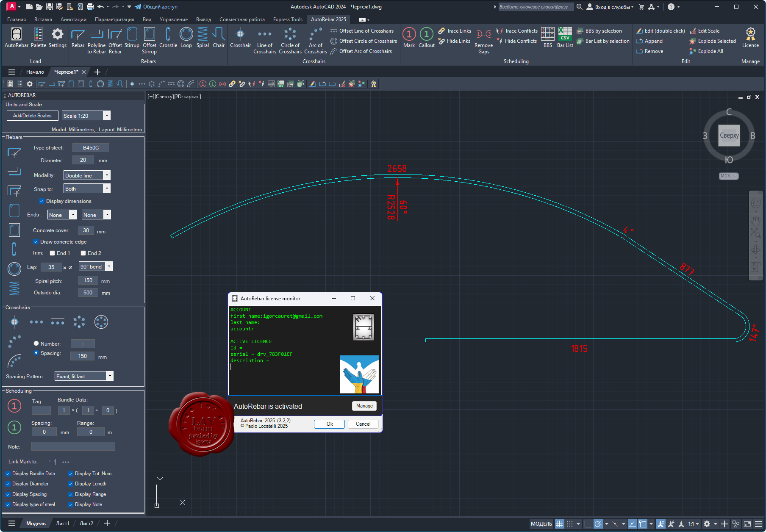Open the BBS table tool
This screenshot has width=766, height=532.
click(x=548, y=37)
